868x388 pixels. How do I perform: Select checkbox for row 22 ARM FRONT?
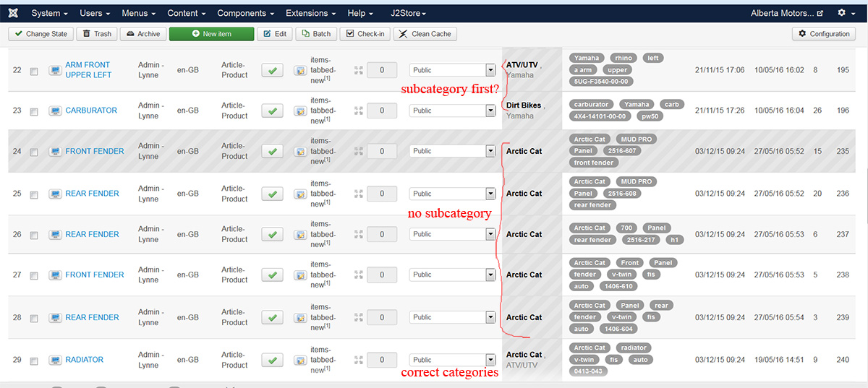click(34, 71)
